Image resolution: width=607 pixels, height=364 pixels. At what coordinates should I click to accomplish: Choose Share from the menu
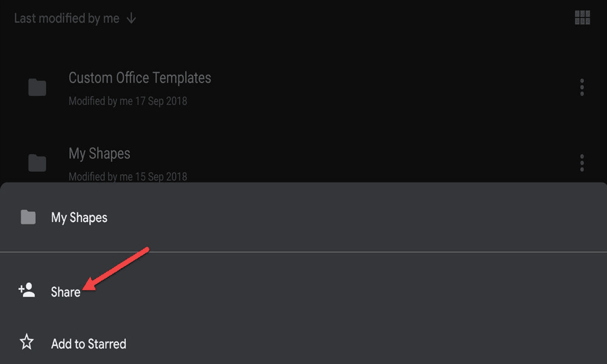tap(66, 292)
